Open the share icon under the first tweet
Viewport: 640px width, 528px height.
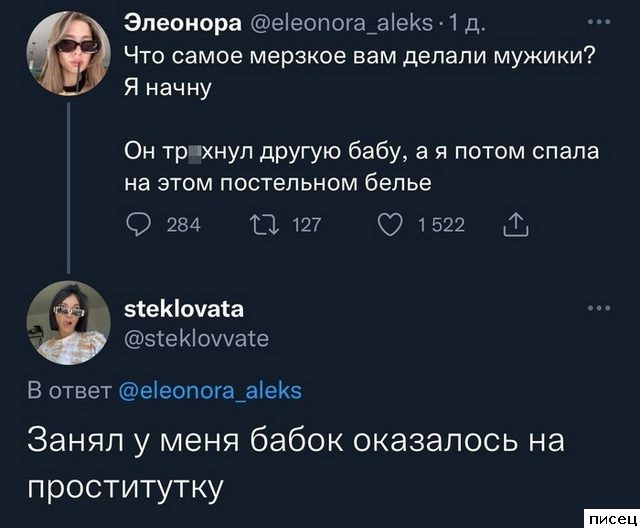click(517, 224)
